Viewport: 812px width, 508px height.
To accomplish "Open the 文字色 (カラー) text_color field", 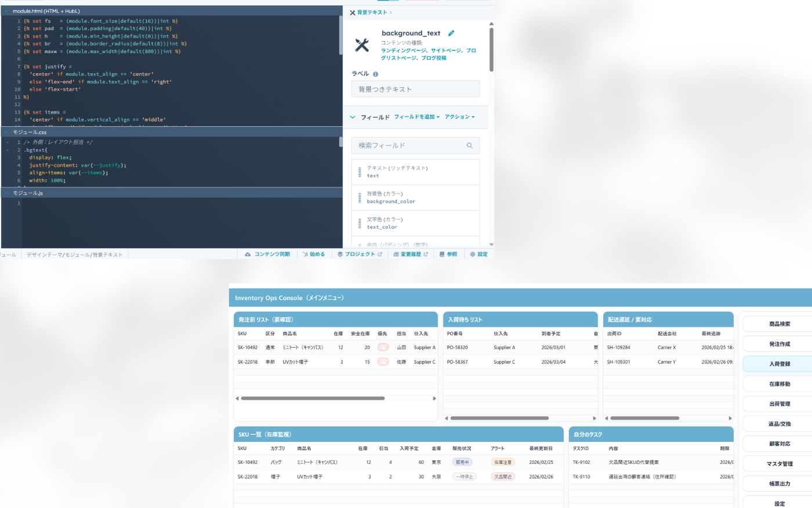I will [415, 224].
